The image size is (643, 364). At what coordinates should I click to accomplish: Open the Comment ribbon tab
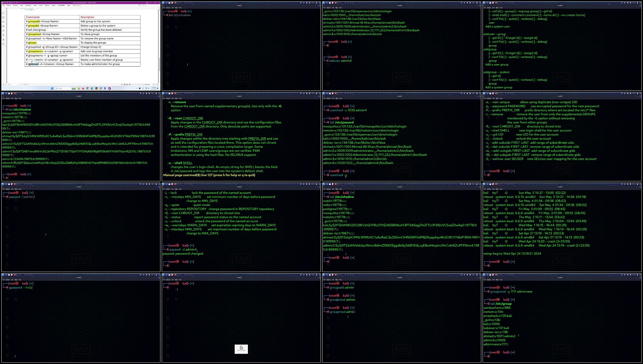click(x=28, y=5)
